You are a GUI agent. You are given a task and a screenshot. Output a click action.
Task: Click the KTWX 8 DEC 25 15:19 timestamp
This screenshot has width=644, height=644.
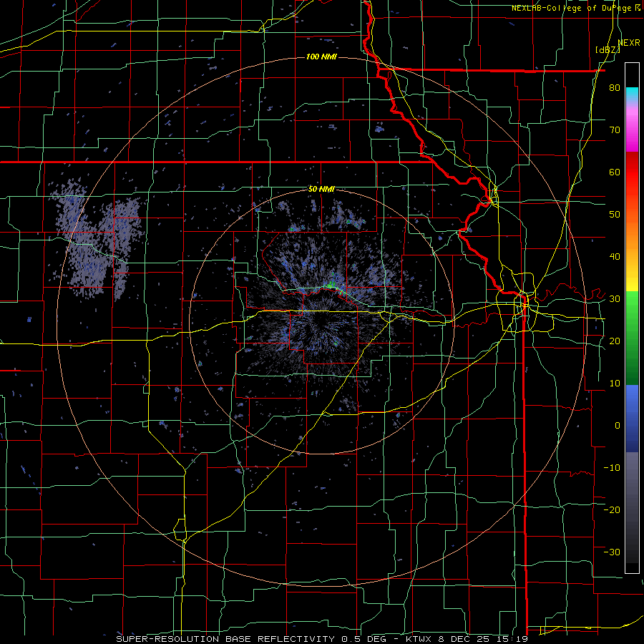[x=467, y=639]
